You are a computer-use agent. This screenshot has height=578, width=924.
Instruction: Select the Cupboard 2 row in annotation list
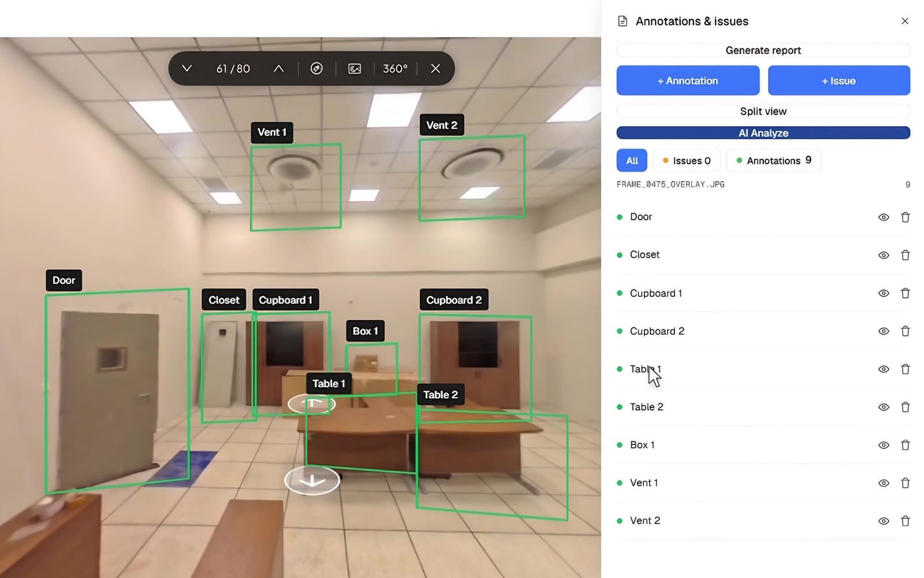coord(763,331)
